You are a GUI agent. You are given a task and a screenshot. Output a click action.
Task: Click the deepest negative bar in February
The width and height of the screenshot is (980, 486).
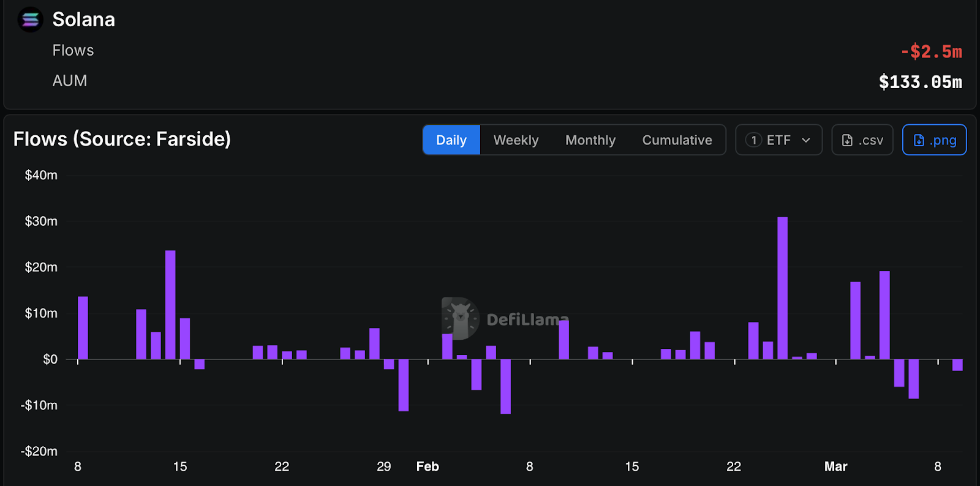[505, 386]
